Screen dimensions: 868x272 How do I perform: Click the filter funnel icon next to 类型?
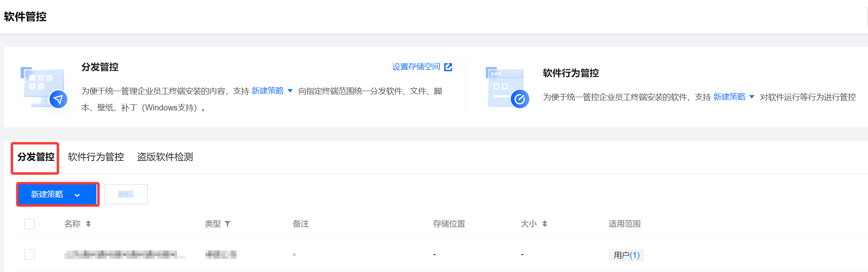pos(228,224)
